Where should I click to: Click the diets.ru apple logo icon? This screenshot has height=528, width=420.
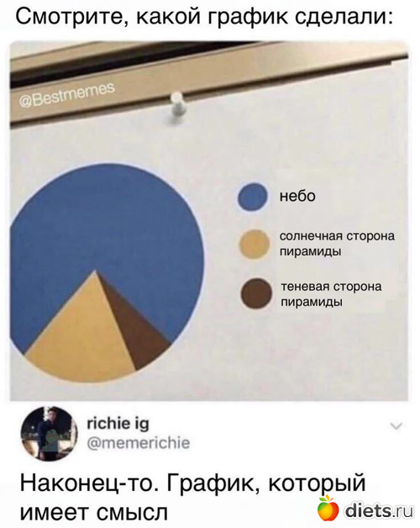coord(328,508)
